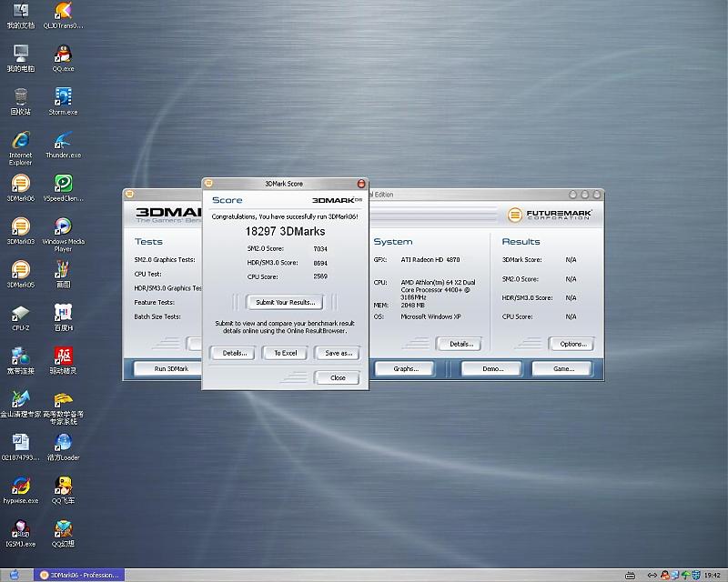Open Details... under the System section

tap(461, 344)
